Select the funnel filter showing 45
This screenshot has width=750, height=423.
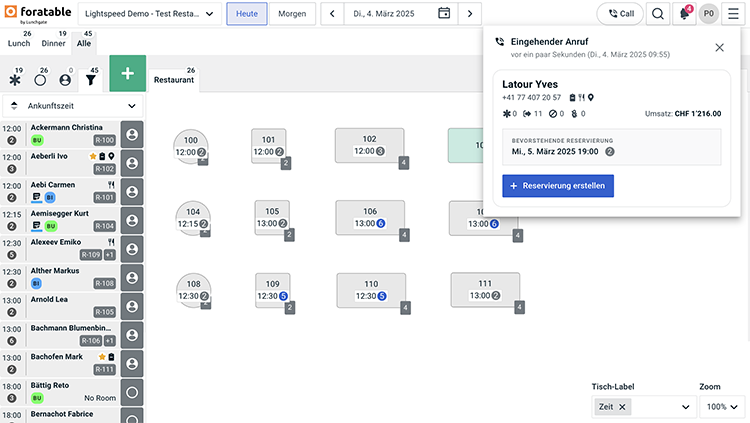91,80
